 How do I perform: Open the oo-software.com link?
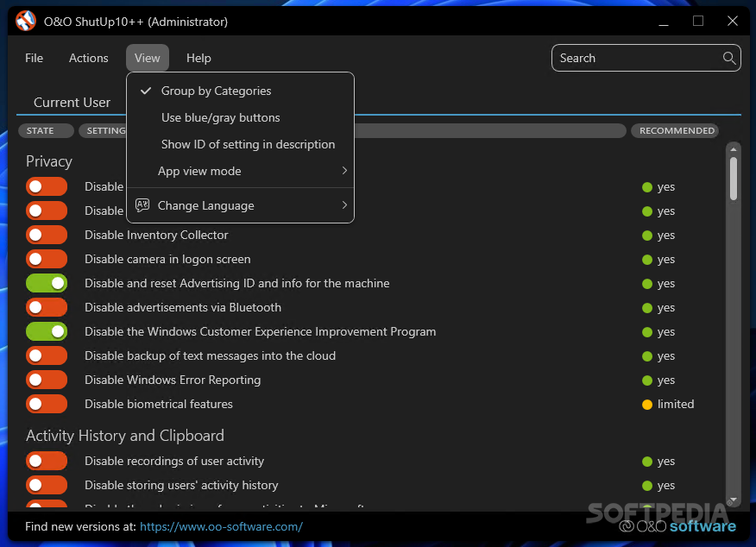[x=221, y=527]
